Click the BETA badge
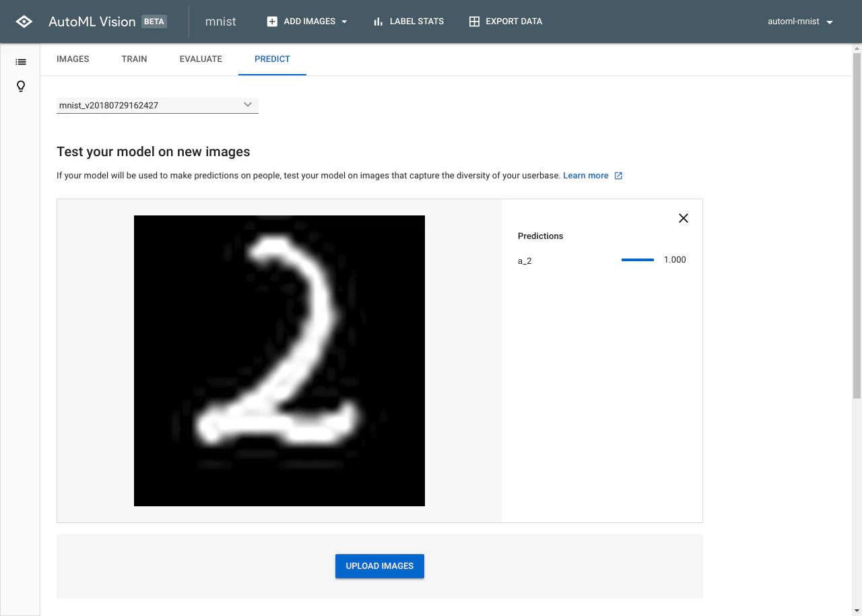The image size is (862, 616). coord(154,22)
